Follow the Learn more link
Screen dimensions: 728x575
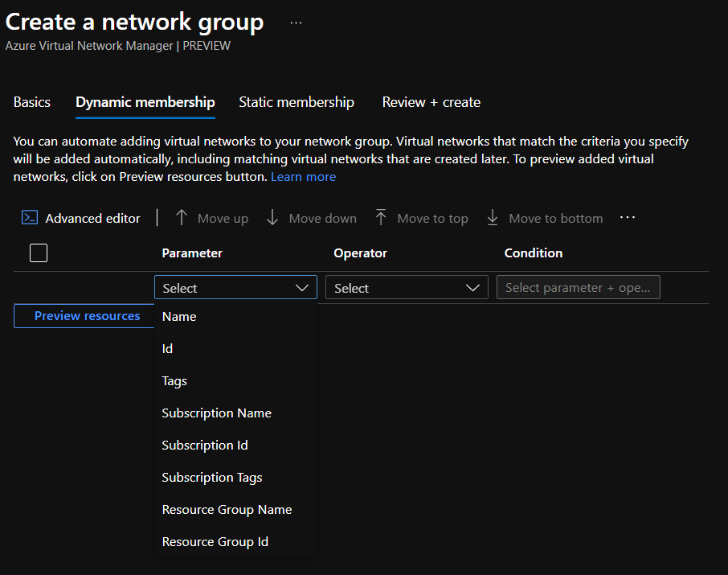pos(303,177)
